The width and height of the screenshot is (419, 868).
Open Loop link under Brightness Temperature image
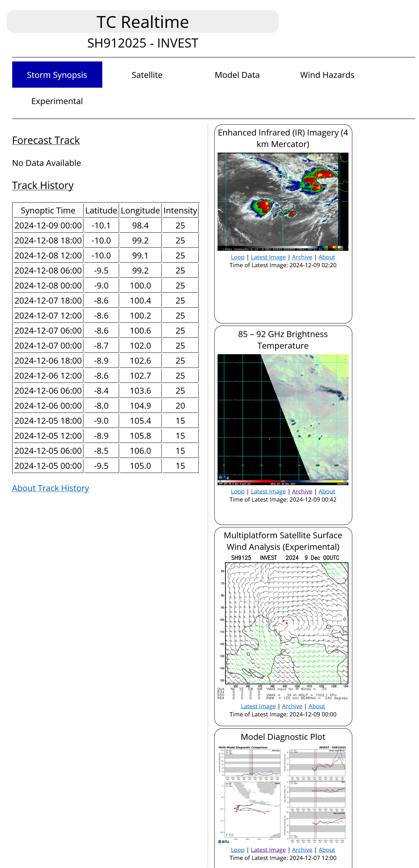click(238, 491)
